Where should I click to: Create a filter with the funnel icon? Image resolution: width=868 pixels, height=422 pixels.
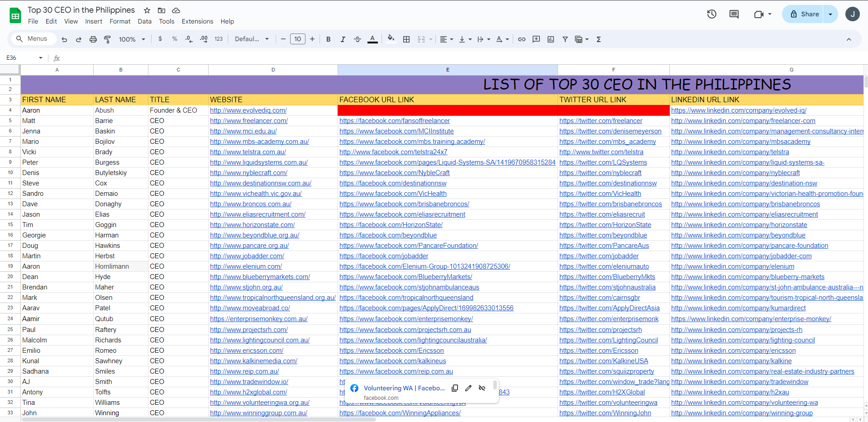565,39
